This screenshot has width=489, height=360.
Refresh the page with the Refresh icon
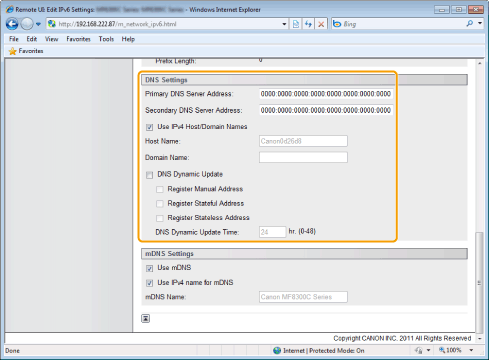(308, 24)
